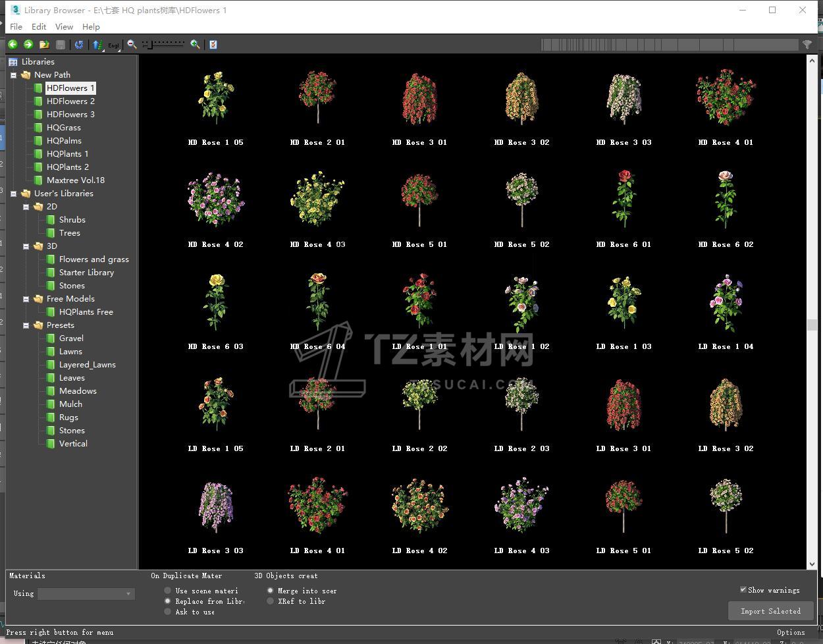
Task: Click the zoom out magnifier icon
Action: [132, 44]
